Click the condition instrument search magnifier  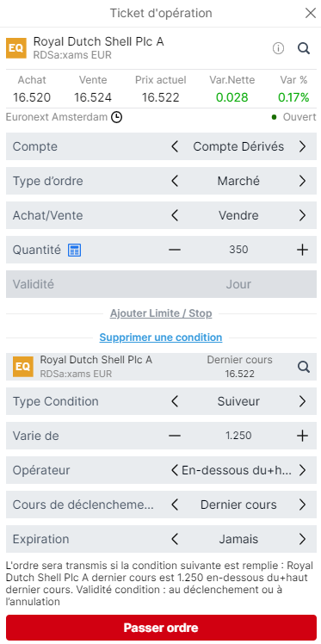[x=303, y=367]
